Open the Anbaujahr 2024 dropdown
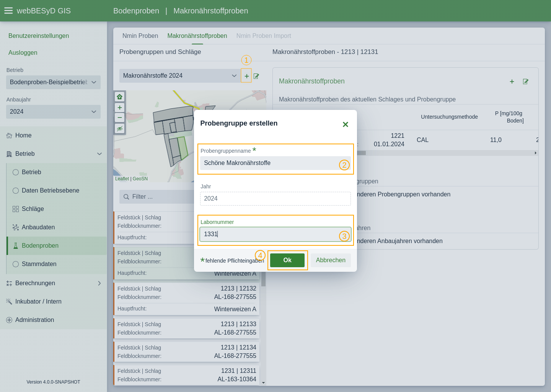Screen dimensions: 551x392 coord(53,112)
